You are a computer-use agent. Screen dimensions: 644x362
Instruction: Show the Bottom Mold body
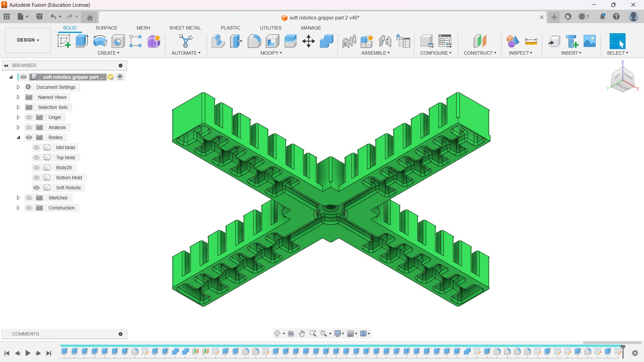pos(37,178)
